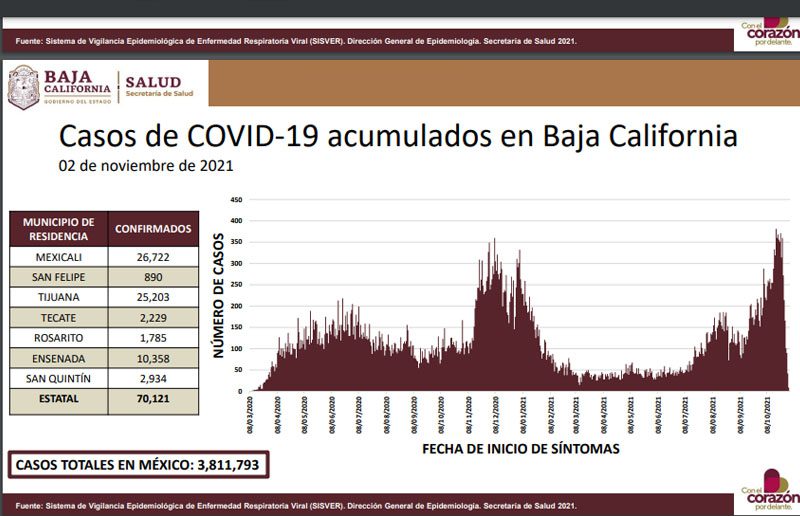Click the top Fuente SISVER source banner text
Screen dimensions: 800x516
point(296,41)
